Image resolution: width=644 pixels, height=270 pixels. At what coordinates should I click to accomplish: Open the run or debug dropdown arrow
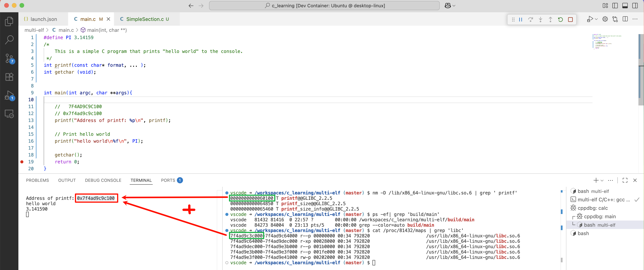[x=596, y=19]
